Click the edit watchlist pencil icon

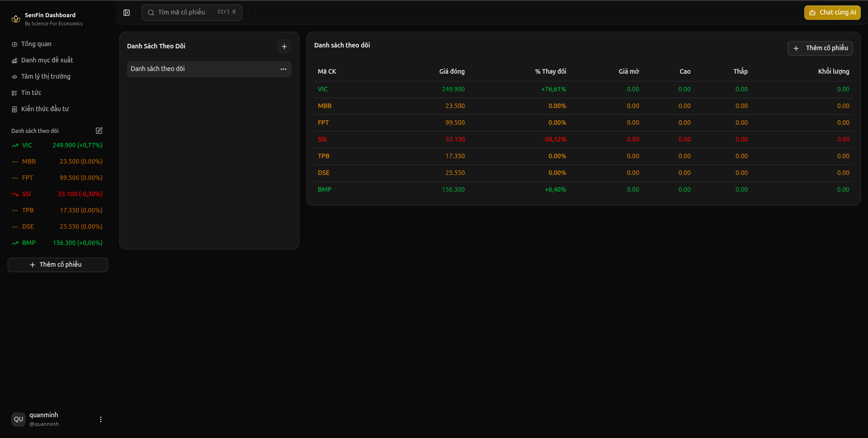point(99,131)
